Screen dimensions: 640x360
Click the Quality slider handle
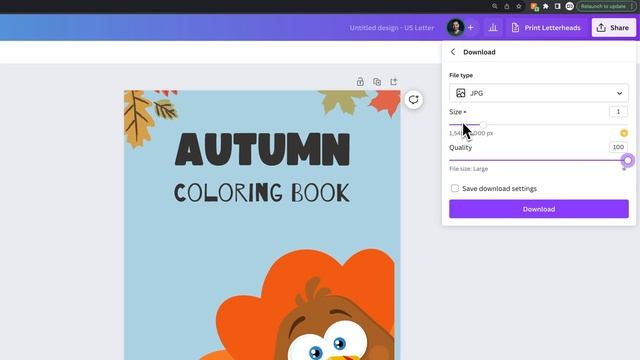pos(628,160)
